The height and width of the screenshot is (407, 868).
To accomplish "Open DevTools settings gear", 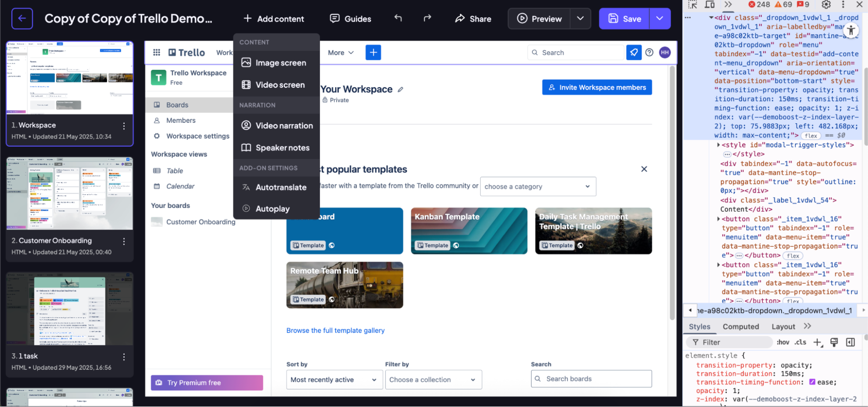I will click(826, 5).
